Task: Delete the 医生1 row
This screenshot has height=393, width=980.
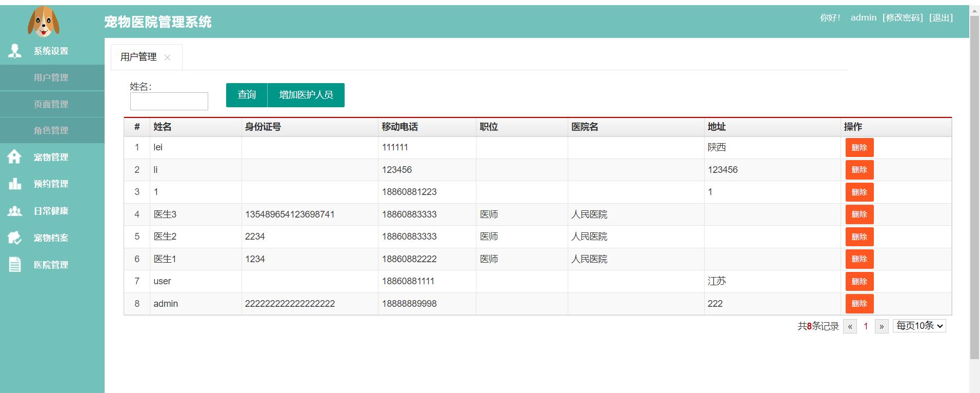Action: 859,259
